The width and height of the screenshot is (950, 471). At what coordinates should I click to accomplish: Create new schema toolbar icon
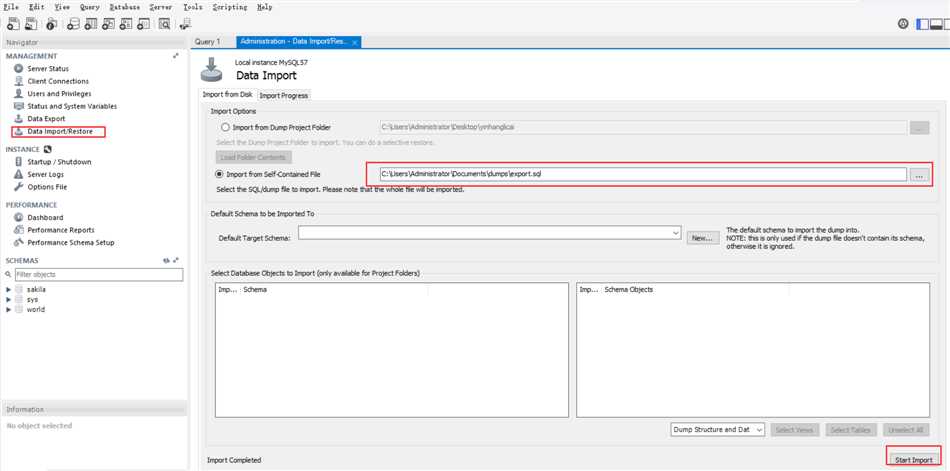click(x=73, y=24)
